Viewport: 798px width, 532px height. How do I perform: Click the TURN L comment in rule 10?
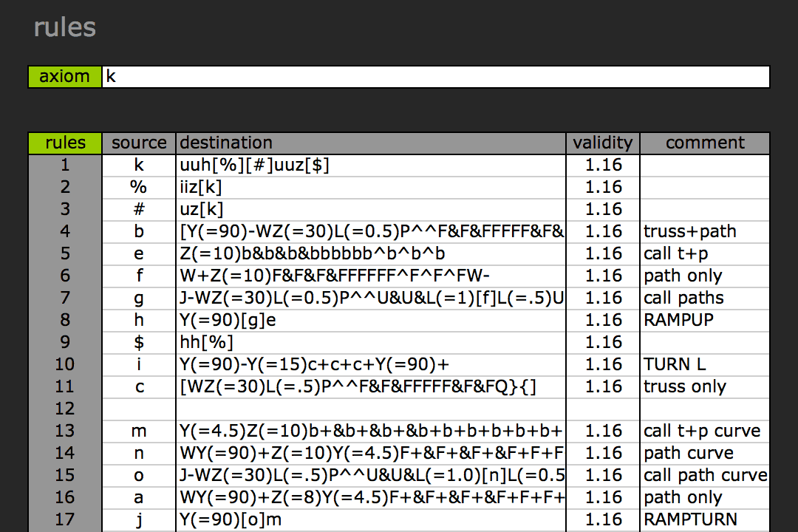pyautogui.click(x=705, y=364)
